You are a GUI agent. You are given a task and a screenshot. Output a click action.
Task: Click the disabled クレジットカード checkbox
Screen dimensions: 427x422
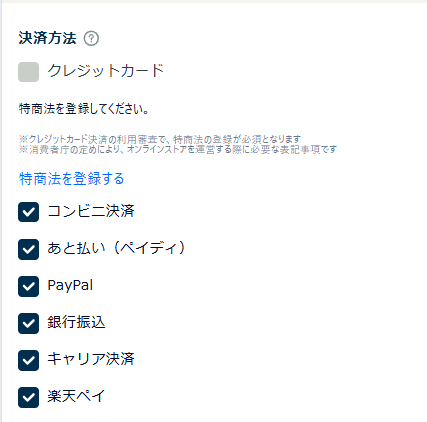tap(28, 72)
